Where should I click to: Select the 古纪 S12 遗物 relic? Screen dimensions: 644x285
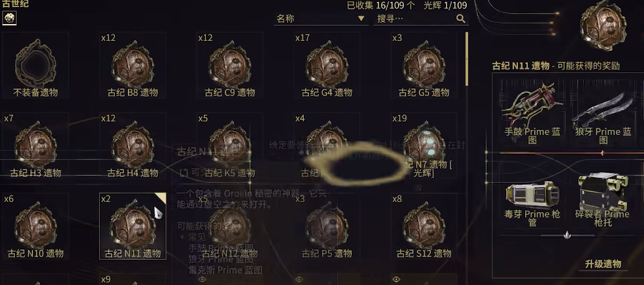(x=423, y=227)
